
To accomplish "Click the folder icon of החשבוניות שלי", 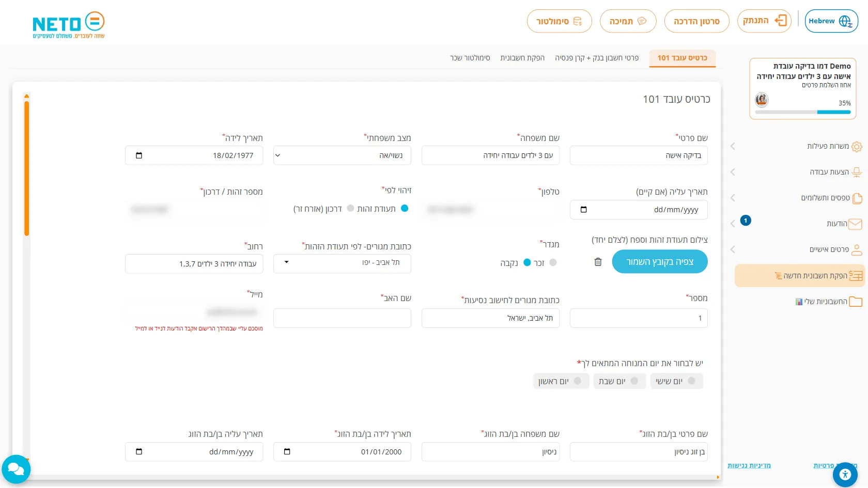I will coord(856,302).
